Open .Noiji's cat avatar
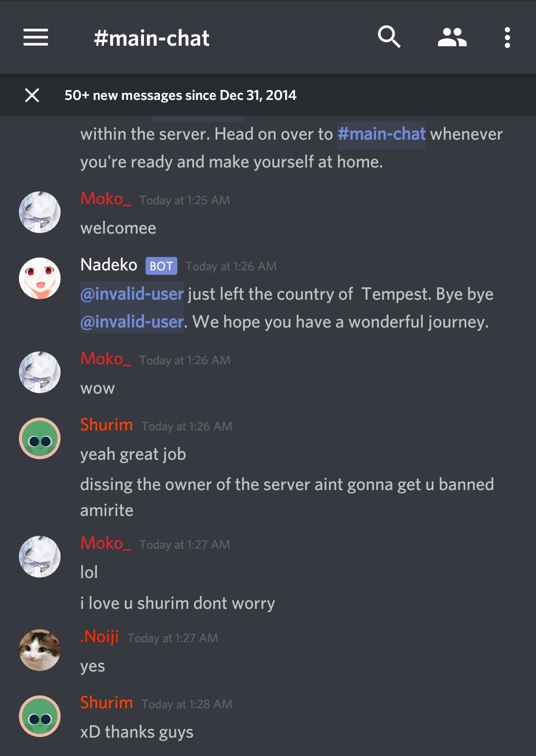This screenshot has width=536, height=756. (x=40, y=650)
